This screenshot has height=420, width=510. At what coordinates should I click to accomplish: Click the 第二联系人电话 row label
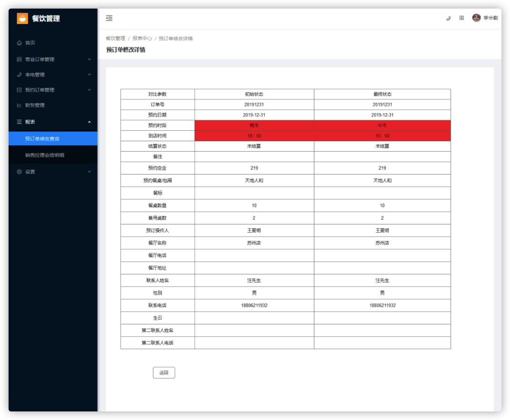click(x=158, y=342)
